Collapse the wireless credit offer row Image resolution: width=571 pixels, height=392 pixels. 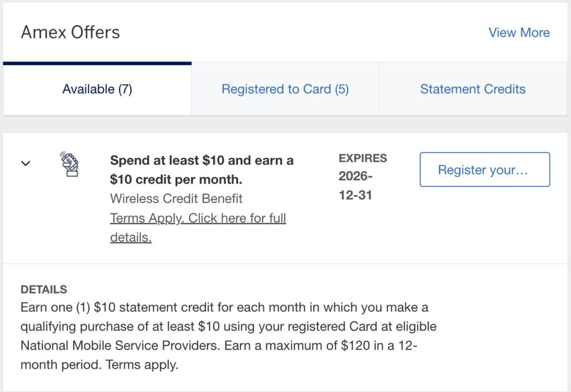pyautogui.click(x=26, y=162)
